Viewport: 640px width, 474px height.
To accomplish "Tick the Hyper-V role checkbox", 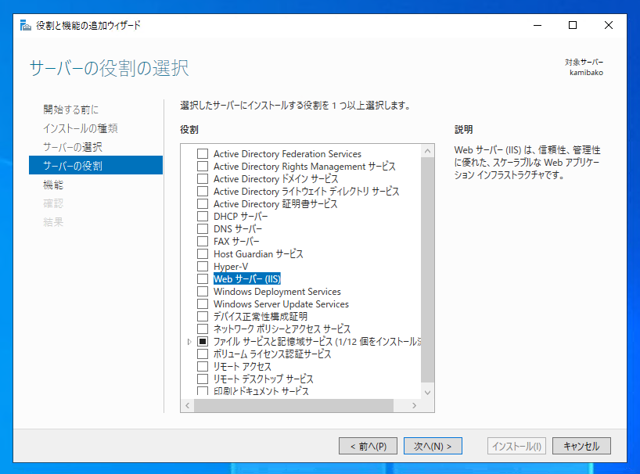I will tap(202, 266).
